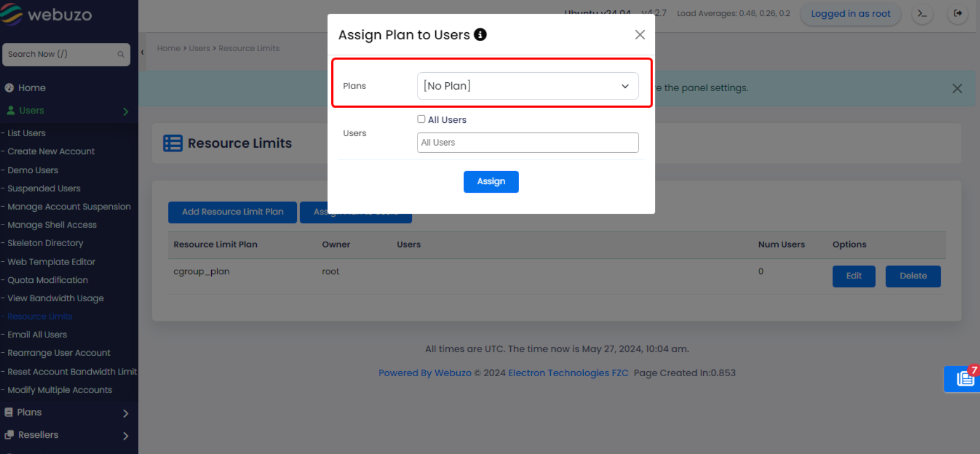
Task: Open Suspended Users from the sidebar
Action: [44, 188]
